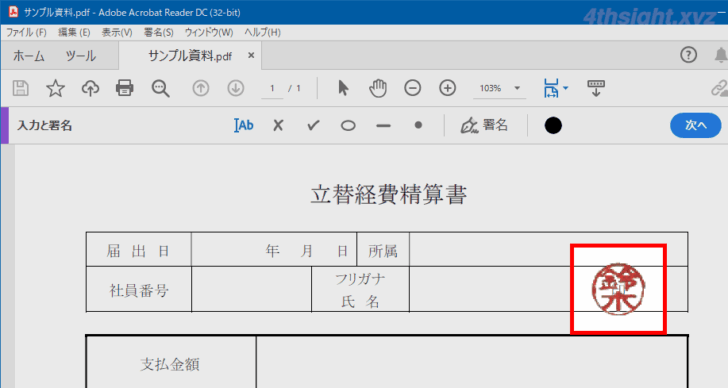The height and width of the screenshot is (388, 728).
Task: Open the help question mark icon
Action: 689,55
